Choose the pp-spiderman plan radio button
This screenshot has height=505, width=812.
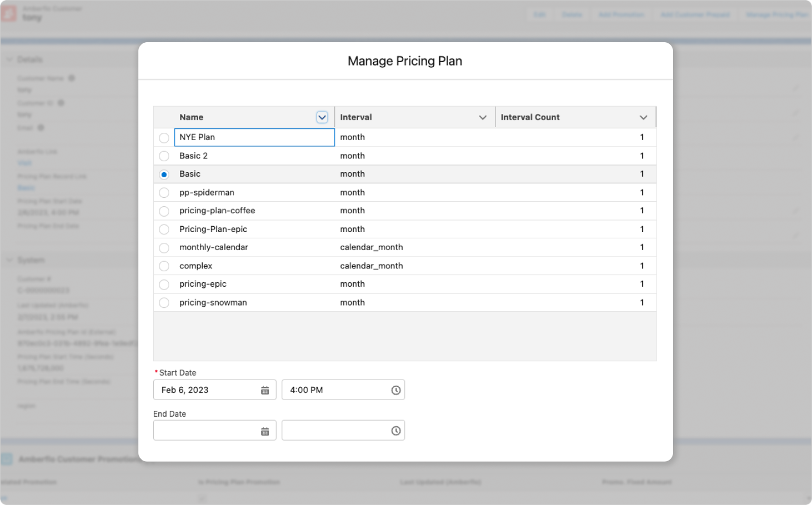click(164, 193)
